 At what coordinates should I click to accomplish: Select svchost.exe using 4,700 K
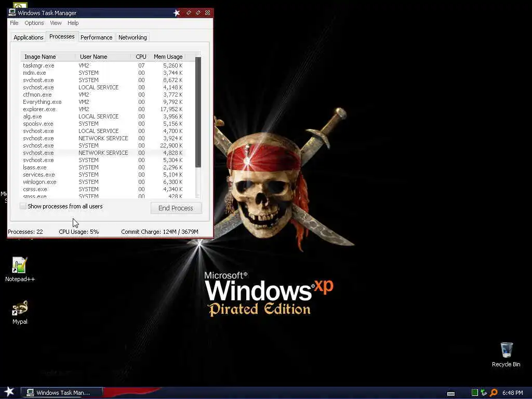(x=103, y=131)
